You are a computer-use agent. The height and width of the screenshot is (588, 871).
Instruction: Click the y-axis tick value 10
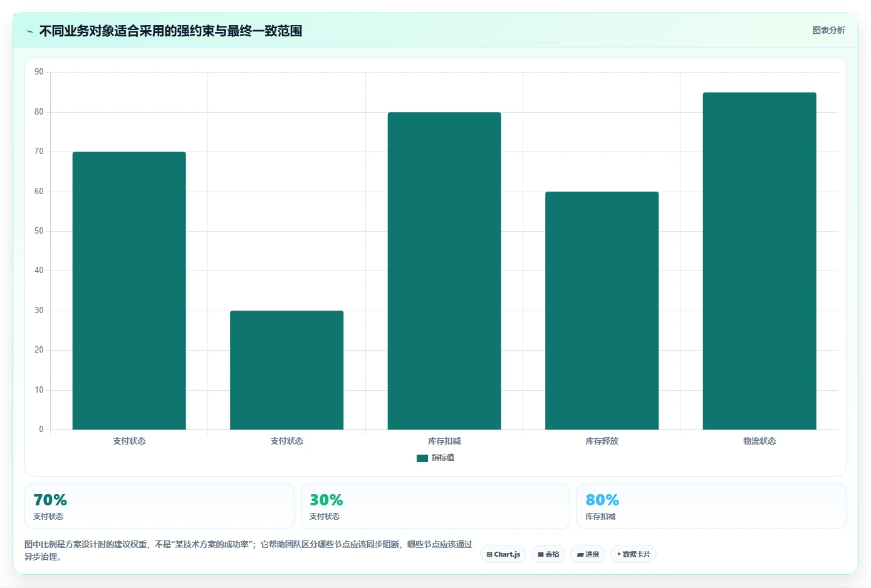click(39, 390)
